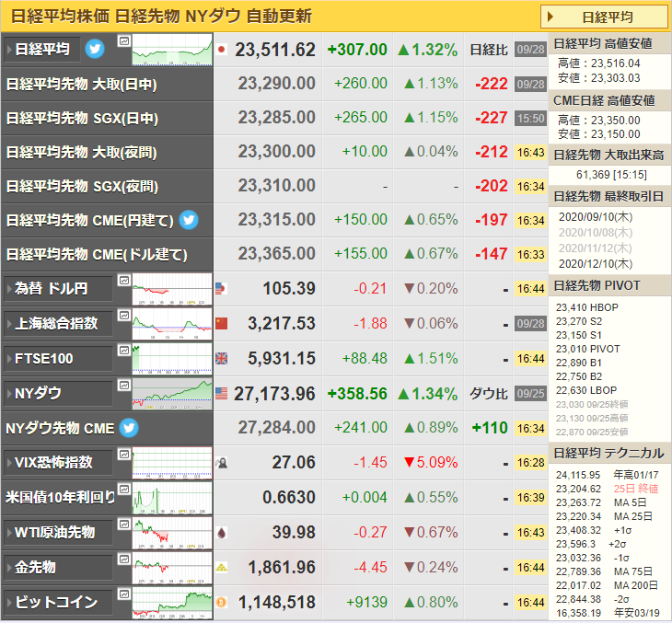The height and width of the screenshot is (623, 672).
Task: Click the 日経平均 高値安値 panel header
Action: tap(609, 43)
